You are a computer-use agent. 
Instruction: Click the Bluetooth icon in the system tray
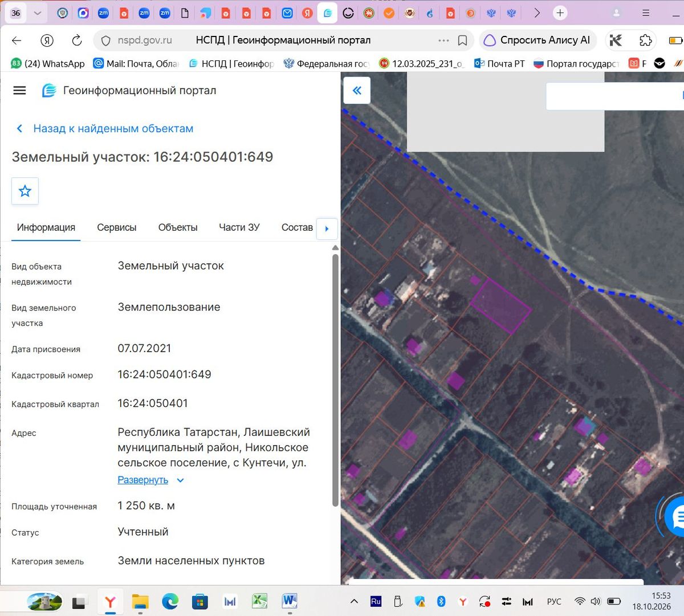click(x=441, y=601)
